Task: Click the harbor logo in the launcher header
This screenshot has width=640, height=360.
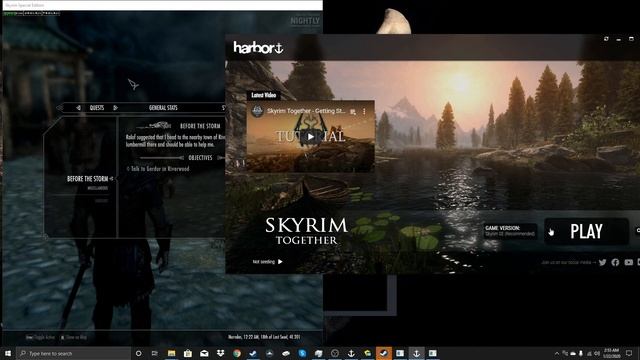Action: [258, 48]
